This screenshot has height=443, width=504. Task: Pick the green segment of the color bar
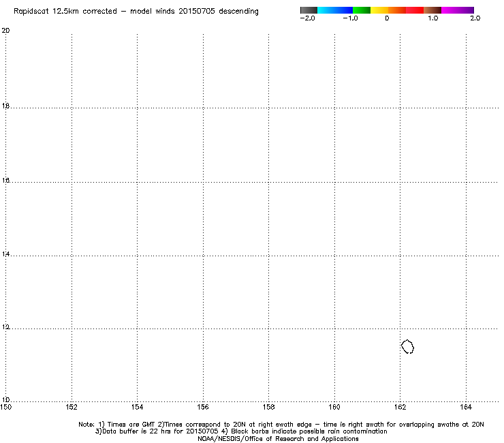[362, 10]
